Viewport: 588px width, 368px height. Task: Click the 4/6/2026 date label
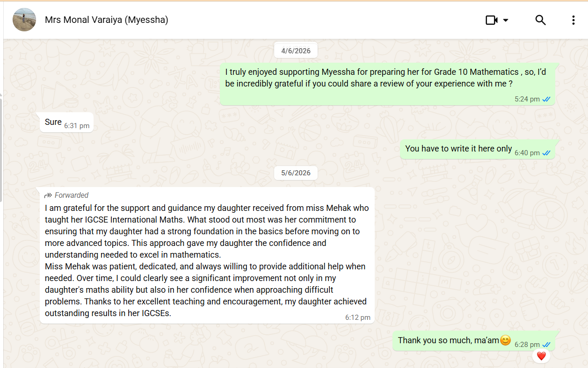296,51
